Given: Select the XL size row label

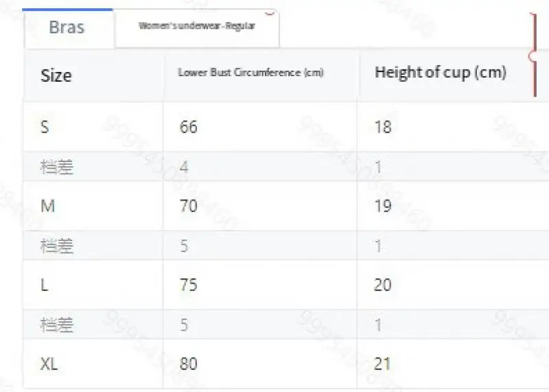Looking at the screenshot, I should 49,364.
